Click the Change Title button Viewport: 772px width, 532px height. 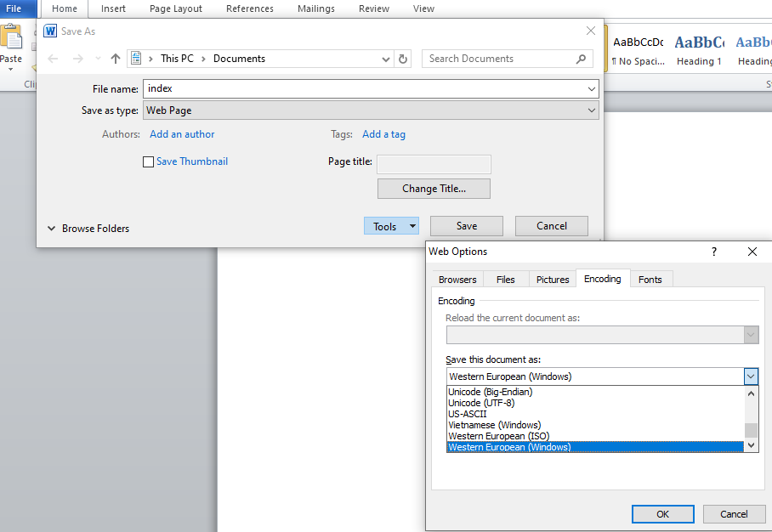434,189
